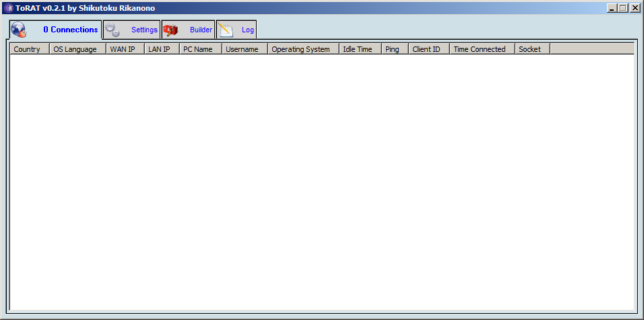Click the red toolbox Builder icon
The height and width of the screenshot is (320, 644).
171,30
